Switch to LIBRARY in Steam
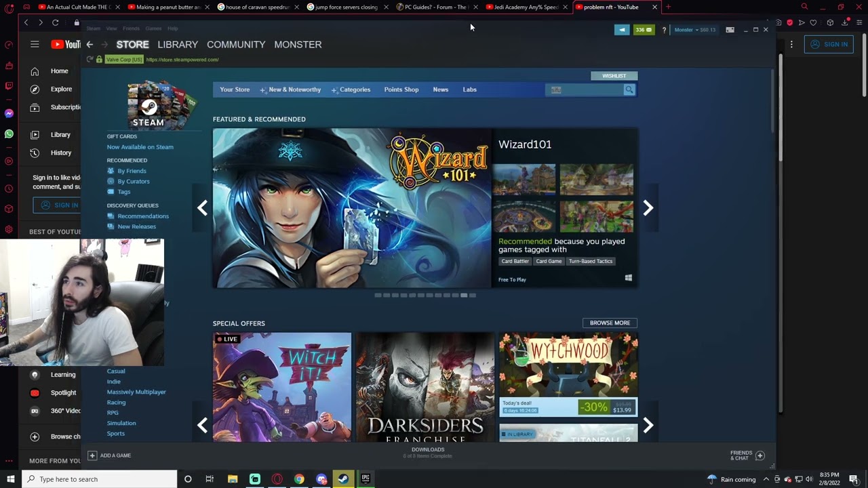 [x=178, y=45]
